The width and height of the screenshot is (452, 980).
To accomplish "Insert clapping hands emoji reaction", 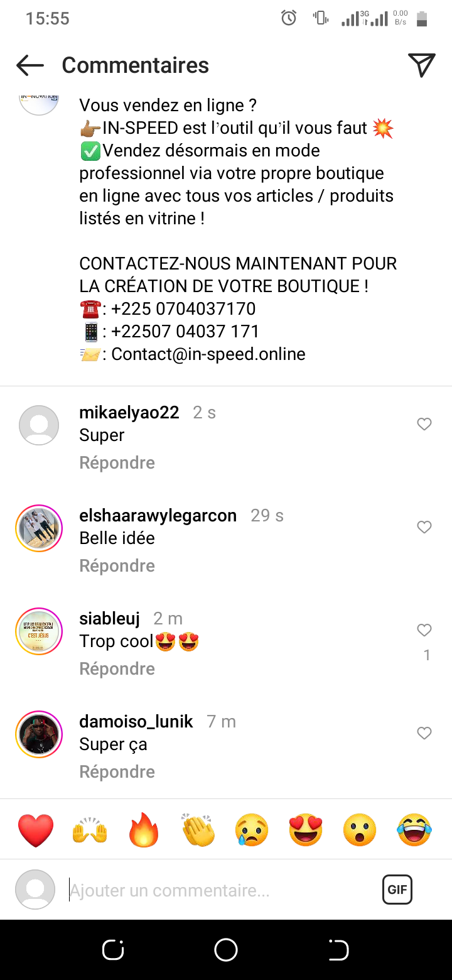I will point(198,830).
